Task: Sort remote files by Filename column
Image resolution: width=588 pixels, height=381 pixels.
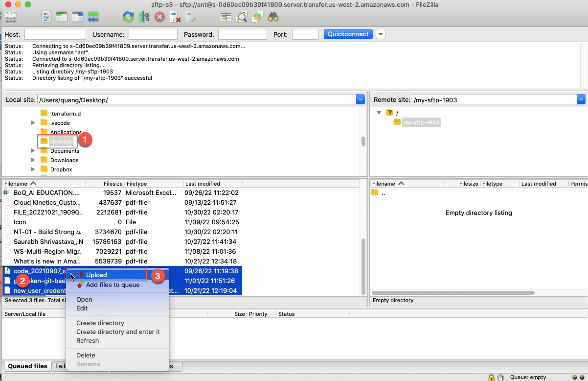Action: pyautogui.click(x=407, y=184)
